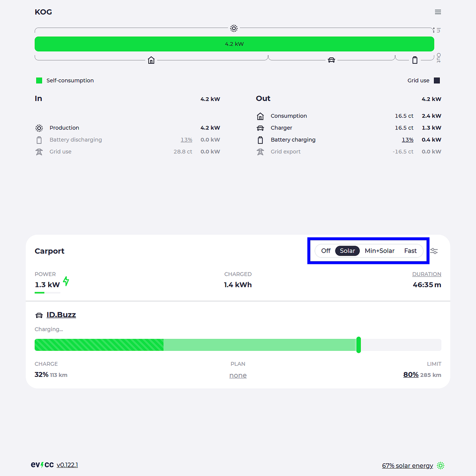The image size is (476, 476).
Task: Select Min+Solar charging mode
Action: (x=379, y=251)
